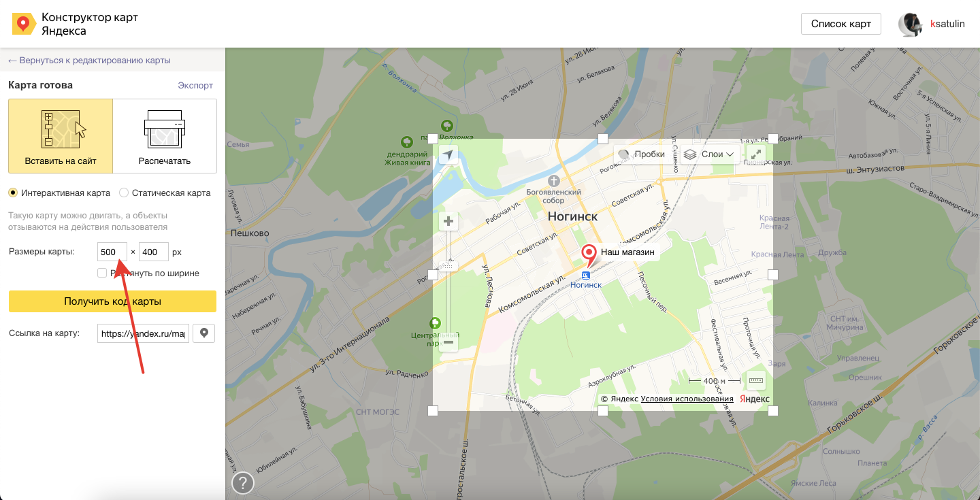Activate the ruler measurement tool icon
Image resolution: width=980 pixels, height=500 pixels.
756,380
